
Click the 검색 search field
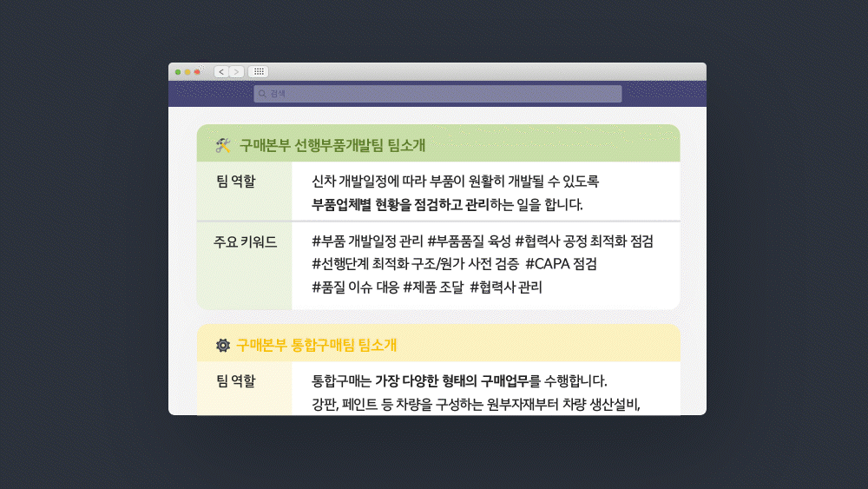(x=437, y=94)
